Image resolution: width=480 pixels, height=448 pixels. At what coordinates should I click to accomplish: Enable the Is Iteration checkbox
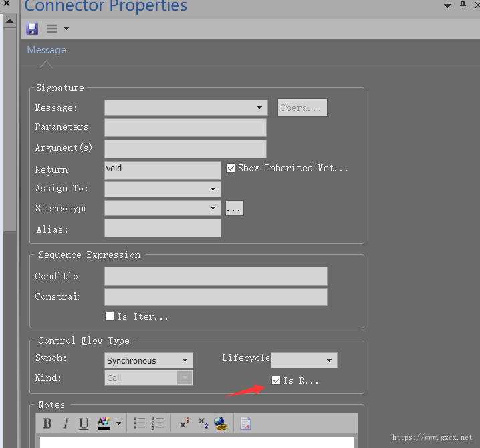pyautogui.click(x=110, y=316)
